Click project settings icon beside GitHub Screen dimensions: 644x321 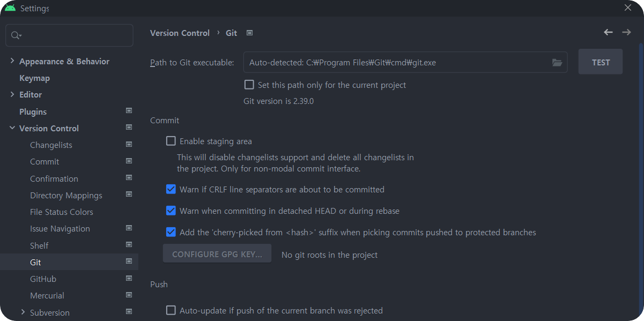coord(129,279)
